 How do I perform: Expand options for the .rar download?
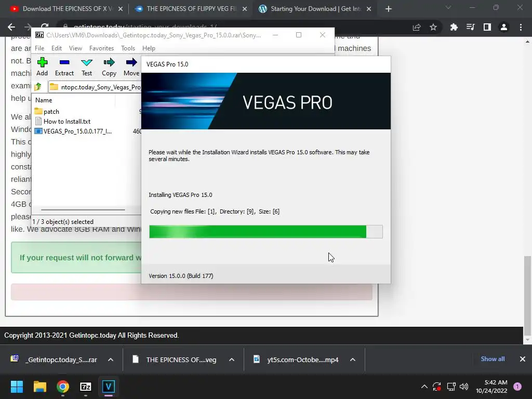coord(111,360)
